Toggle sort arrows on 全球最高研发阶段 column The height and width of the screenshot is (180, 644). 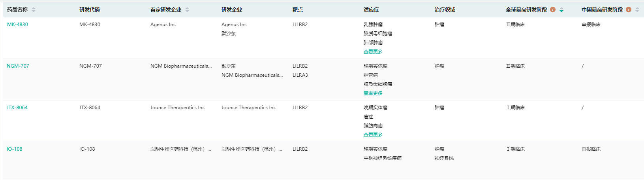click(561, 10)
